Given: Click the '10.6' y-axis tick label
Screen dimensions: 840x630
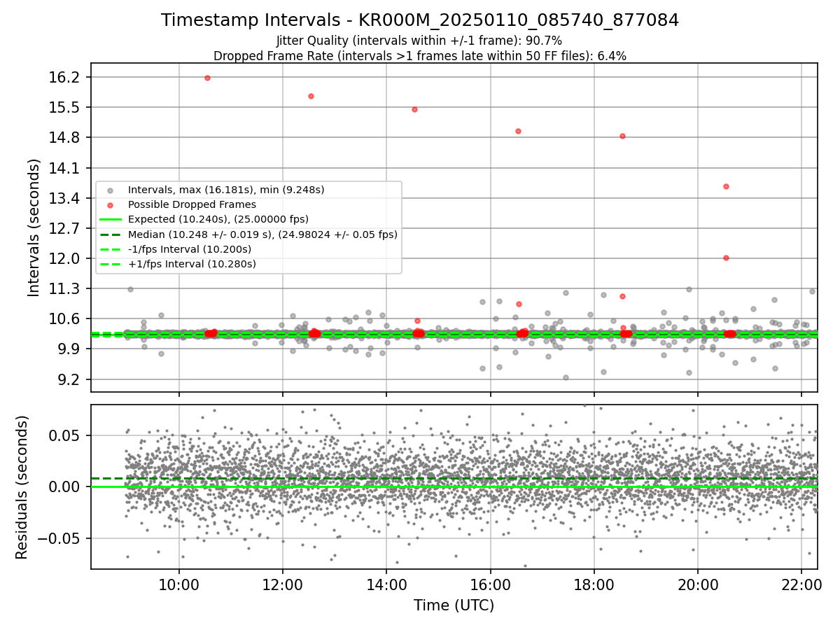Looking at the screenshot, I should [x=64, y=318].
